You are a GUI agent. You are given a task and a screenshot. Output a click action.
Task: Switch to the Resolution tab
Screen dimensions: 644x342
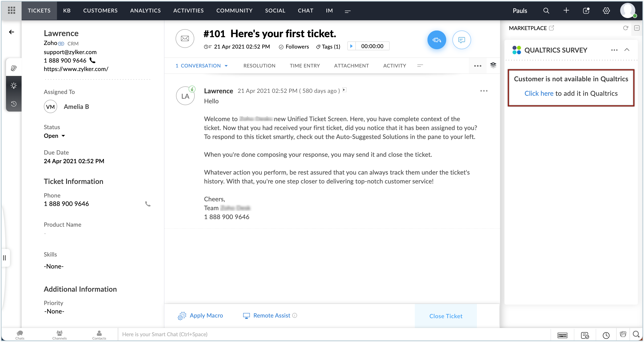tap(259, 66)
